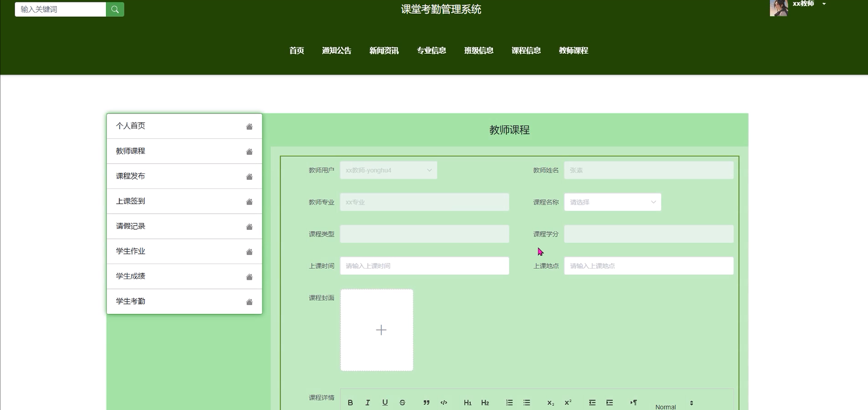Go to 课程信息 in top navigation

526,51
